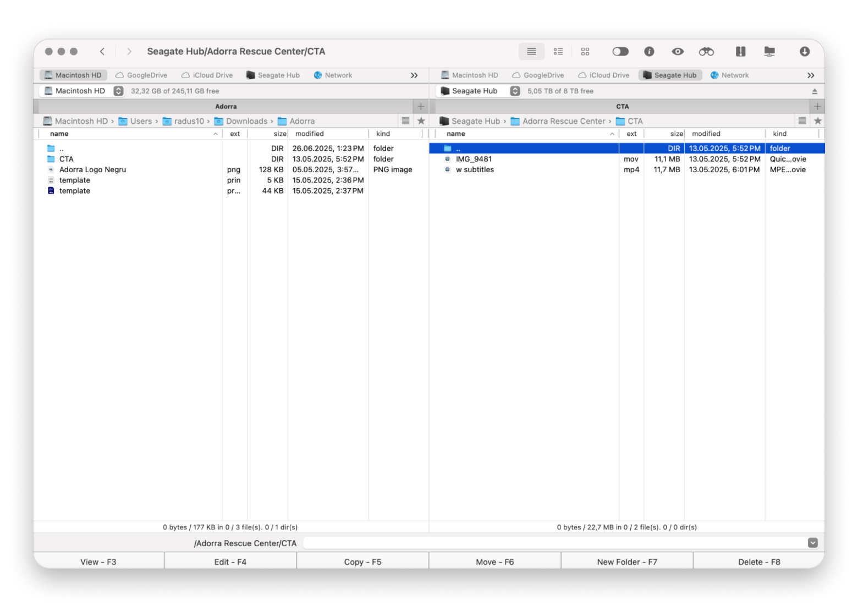Screen dimensions: 858x616
Task: Toggle the hidden files switch
Action: [x=620, y=52]
